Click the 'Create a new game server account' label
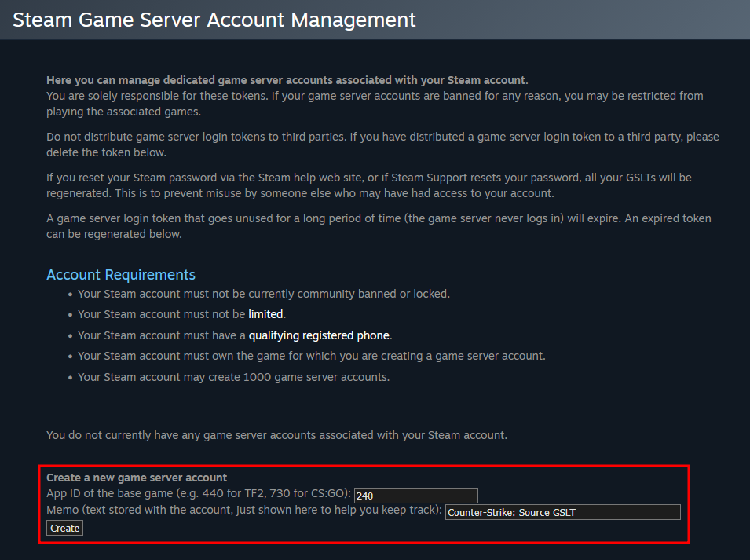The image size is (750, 560). (137, 478)
